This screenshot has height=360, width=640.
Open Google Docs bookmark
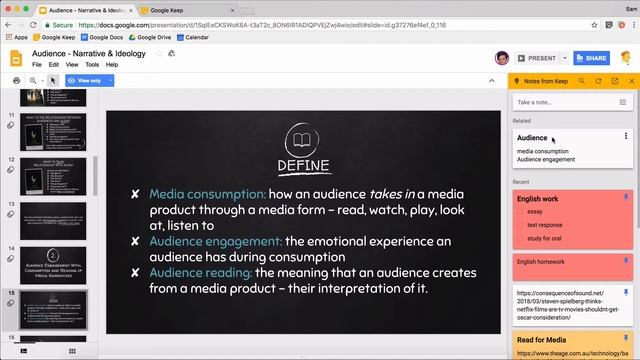coord(102,37)
